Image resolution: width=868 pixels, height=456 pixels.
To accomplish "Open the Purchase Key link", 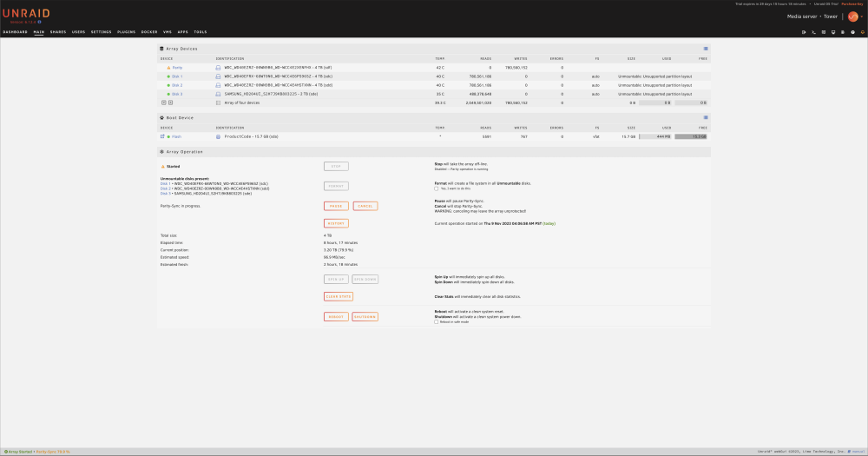I will (x=852, y=3).
